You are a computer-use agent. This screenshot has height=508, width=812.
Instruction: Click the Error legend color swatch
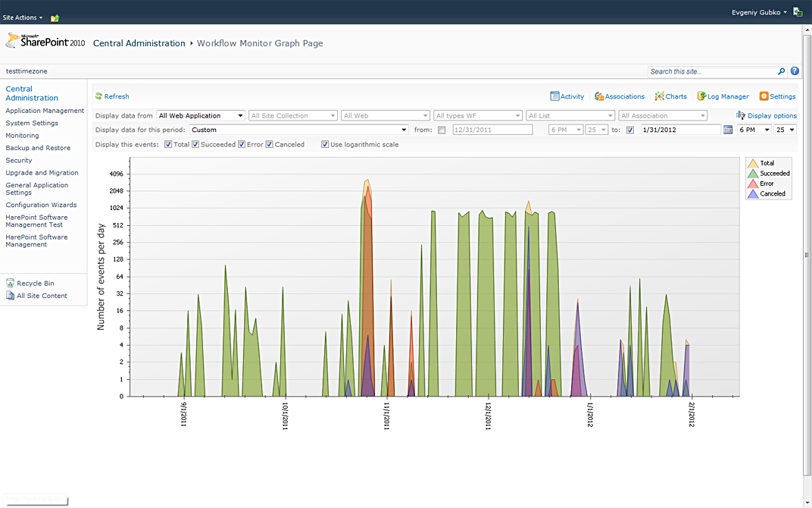pyautogui.click(x=753, y=183)
